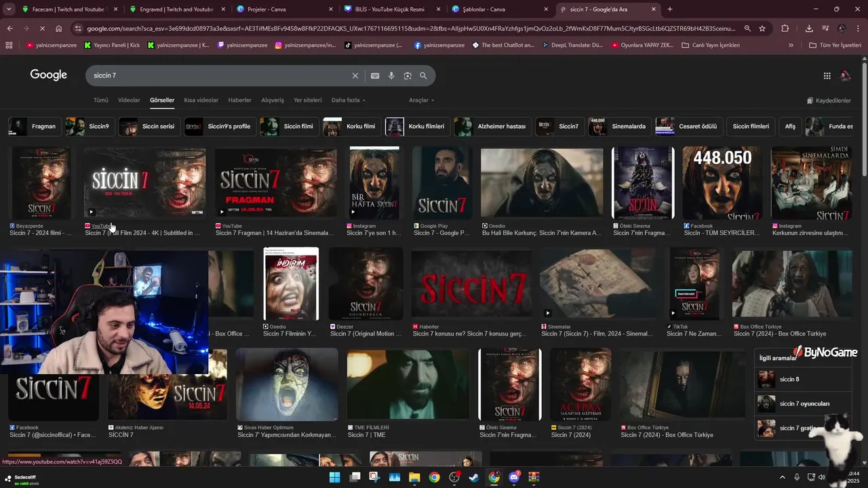868x488 pixels.
Task: Search by image with the Lens icon
Action: (408, 76)
